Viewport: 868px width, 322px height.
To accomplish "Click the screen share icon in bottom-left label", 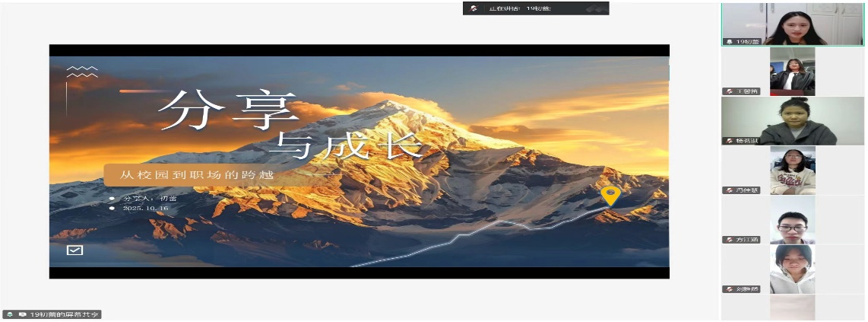I will click(22, 314).
